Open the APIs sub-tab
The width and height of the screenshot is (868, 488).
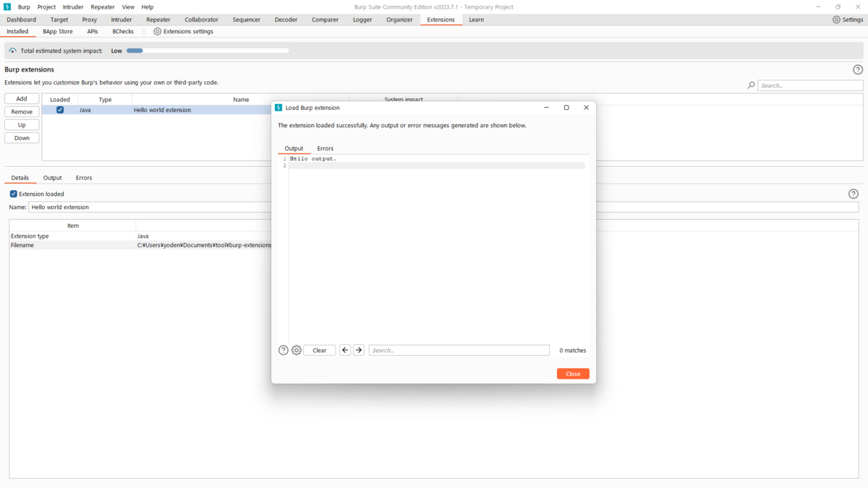tap(93, 32)
